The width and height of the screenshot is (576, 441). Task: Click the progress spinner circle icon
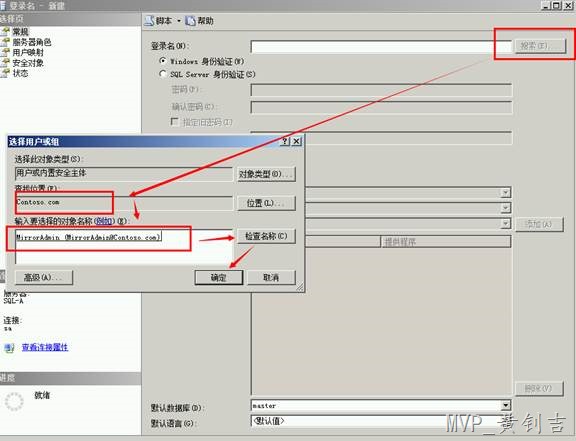point(14,401)
